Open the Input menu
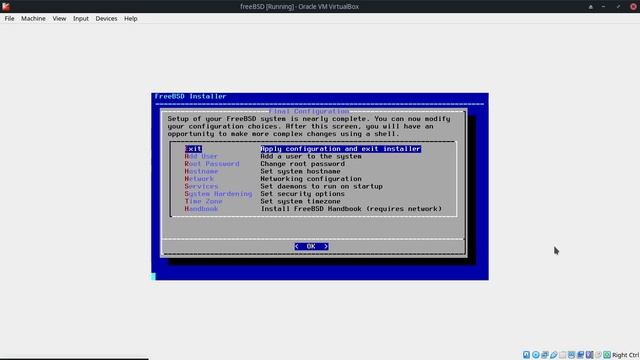The height and width of the screenshot is (360, 640). [x=81, y=18]
